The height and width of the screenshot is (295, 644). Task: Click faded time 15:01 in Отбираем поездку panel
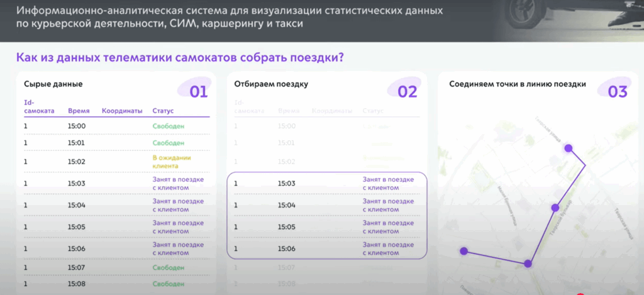pyautogui.click(x=287, y=143)
